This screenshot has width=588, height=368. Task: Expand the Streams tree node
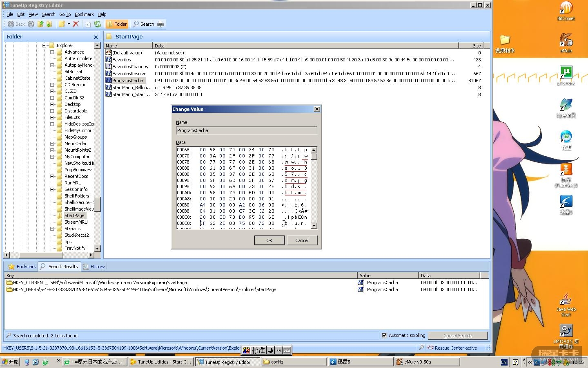[52, 229]
